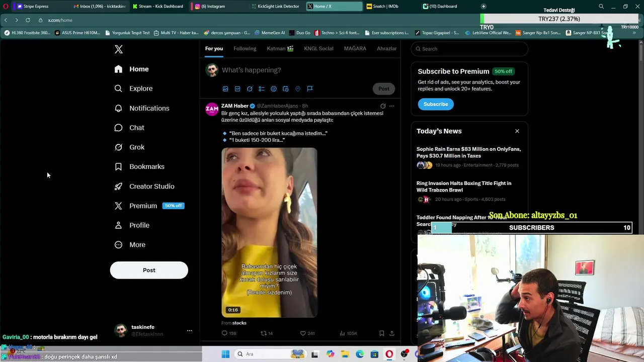The image size is (644, 362).
Task: Click the large white Post button
Action: 149,270
